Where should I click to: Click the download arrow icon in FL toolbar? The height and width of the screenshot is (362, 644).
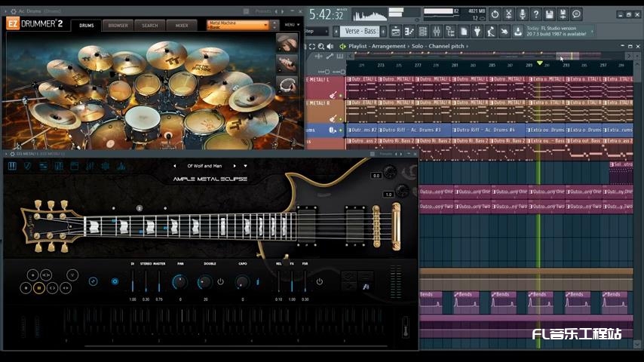click(x=517, y=31)
